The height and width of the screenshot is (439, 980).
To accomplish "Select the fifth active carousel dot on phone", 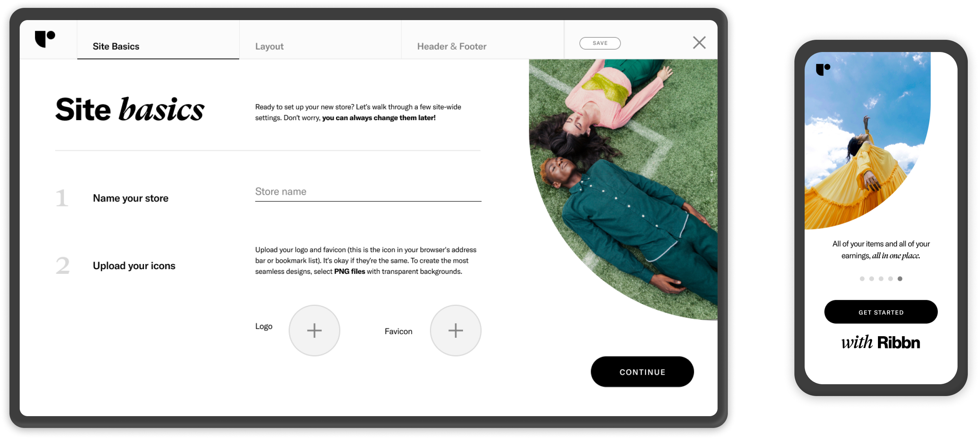I will (x=900, y=279).
